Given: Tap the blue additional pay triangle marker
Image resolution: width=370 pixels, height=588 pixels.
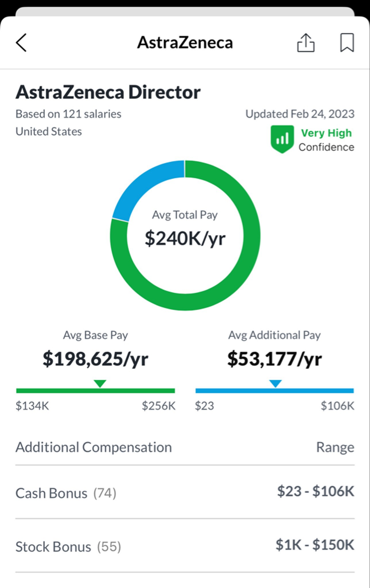Looking at the screenshot, I should pyautogui.click(x=275, y=384).
